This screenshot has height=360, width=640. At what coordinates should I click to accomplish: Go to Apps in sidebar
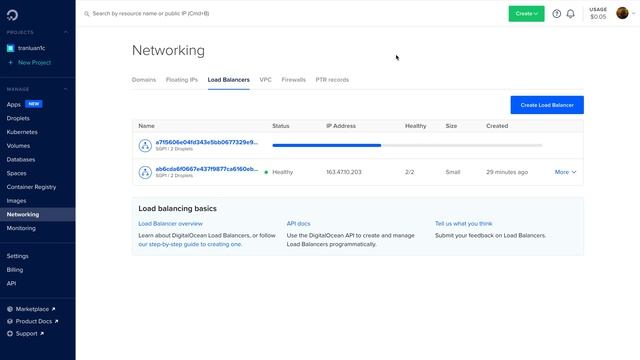pos(13,104)
